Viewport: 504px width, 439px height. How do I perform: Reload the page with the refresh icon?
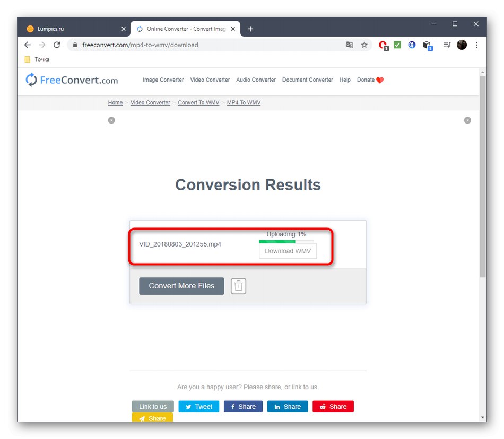57,45
